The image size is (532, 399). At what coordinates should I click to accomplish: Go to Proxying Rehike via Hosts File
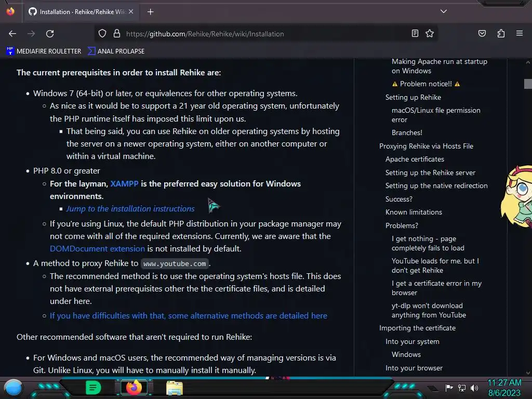coord(426,146)
